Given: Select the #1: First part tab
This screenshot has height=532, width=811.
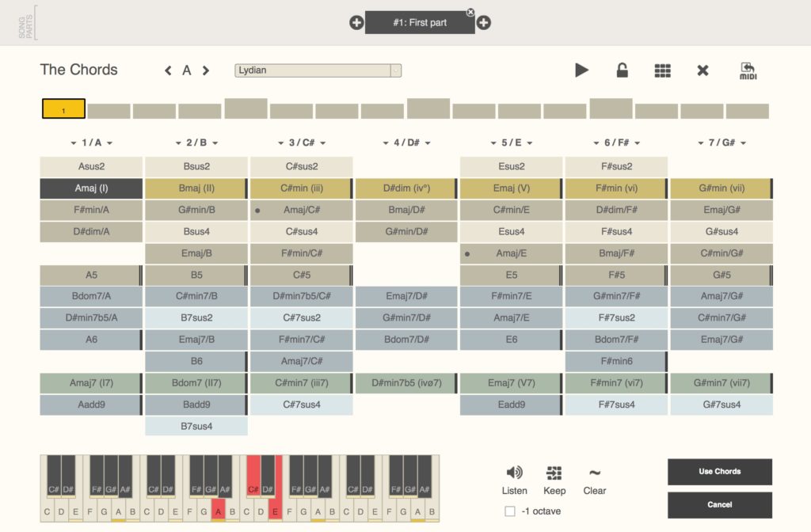Looking at the screenshot, I should click(420, 23).
